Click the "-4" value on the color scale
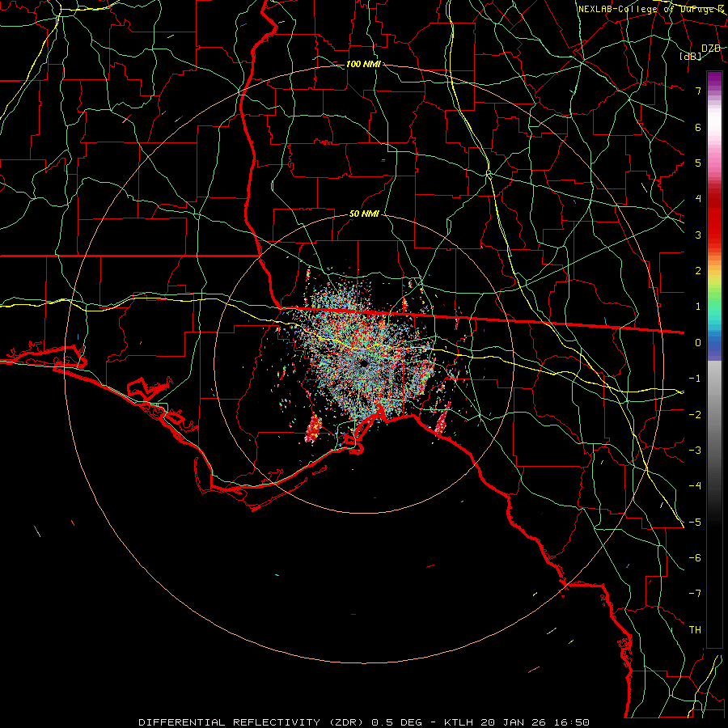728x728 pixels. [695, 486]
